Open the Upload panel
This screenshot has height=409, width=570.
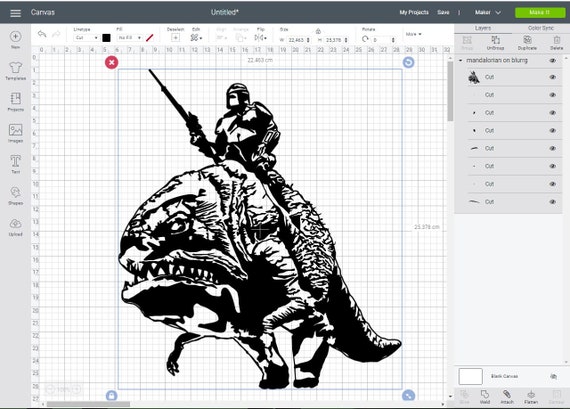click(x=15, y=227)
